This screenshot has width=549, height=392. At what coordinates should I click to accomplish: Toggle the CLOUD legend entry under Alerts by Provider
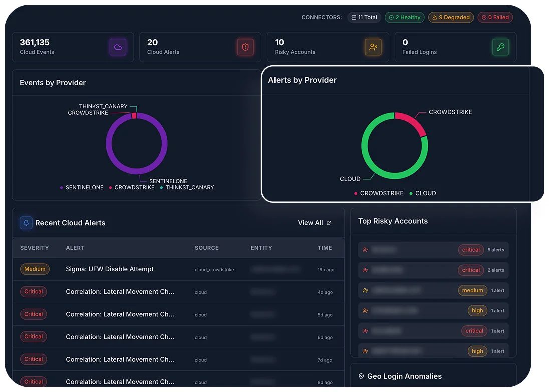(423, 193)
